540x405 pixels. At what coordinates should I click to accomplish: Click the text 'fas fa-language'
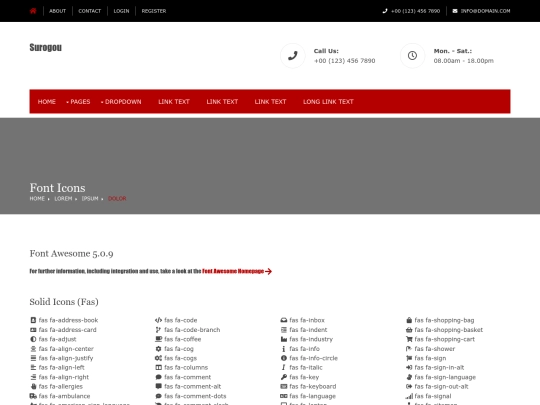pyautogui.click(x=312, y=396)
